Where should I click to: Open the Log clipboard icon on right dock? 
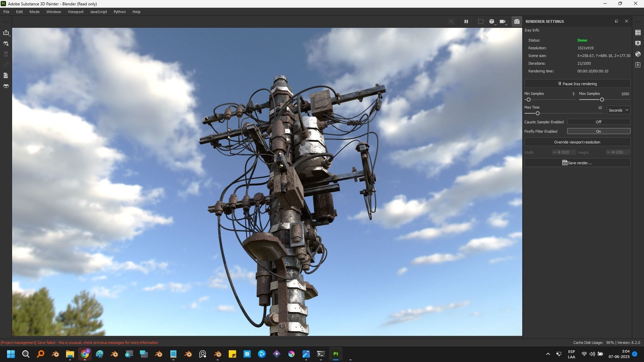638,65
